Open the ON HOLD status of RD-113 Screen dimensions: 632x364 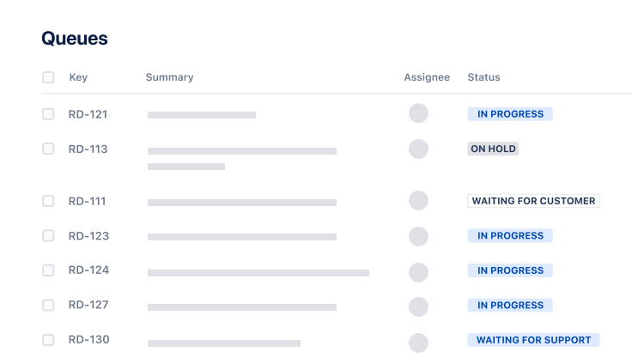(493, 149)
